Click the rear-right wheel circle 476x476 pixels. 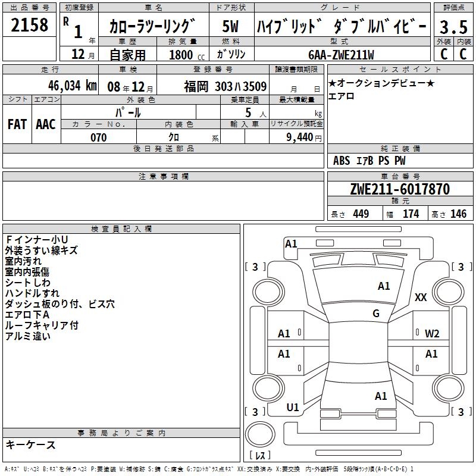449,388
